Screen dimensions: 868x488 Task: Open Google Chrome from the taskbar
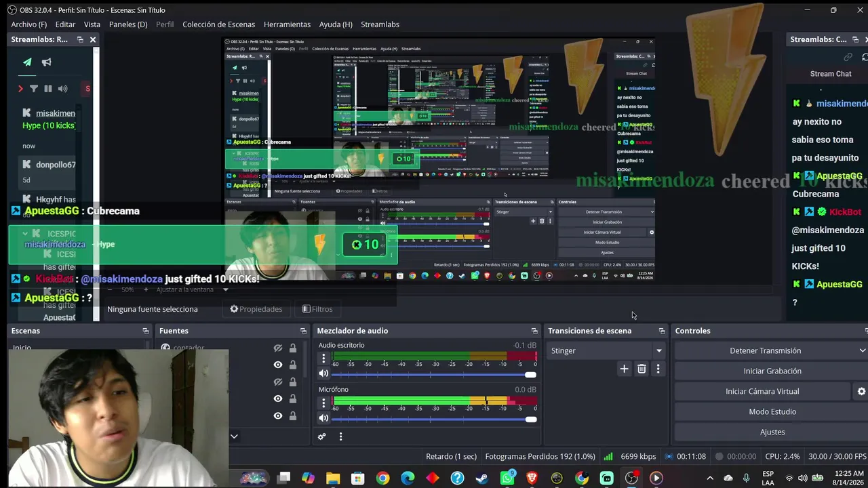coord(382,478)
